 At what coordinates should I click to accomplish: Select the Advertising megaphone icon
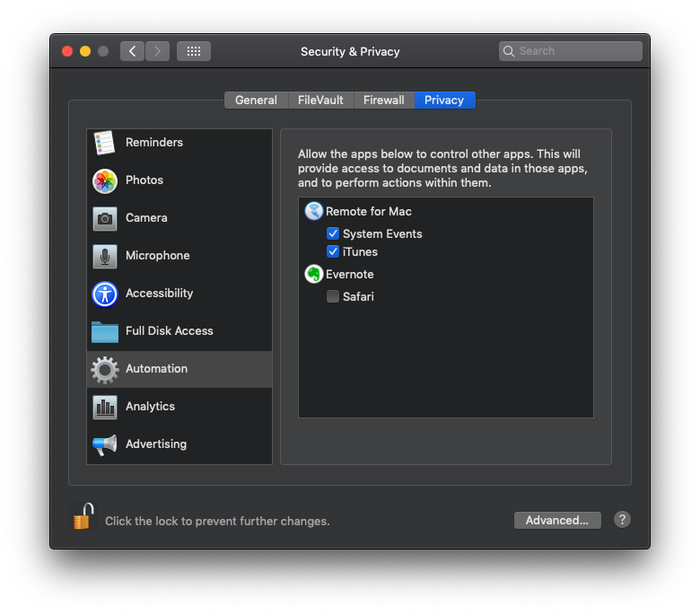tap(105, 444)
